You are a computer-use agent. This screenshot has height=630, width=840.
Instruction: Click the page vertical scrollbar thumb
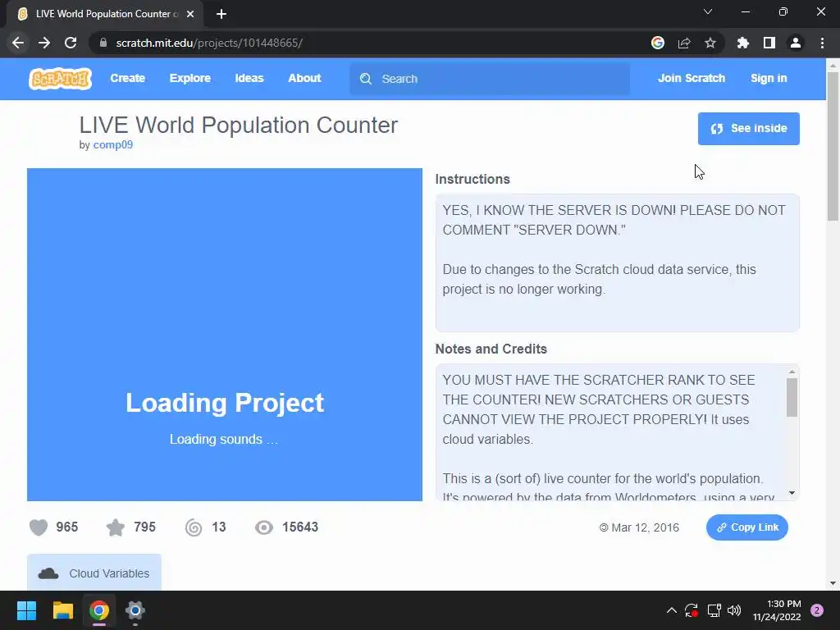coord(833,146)
